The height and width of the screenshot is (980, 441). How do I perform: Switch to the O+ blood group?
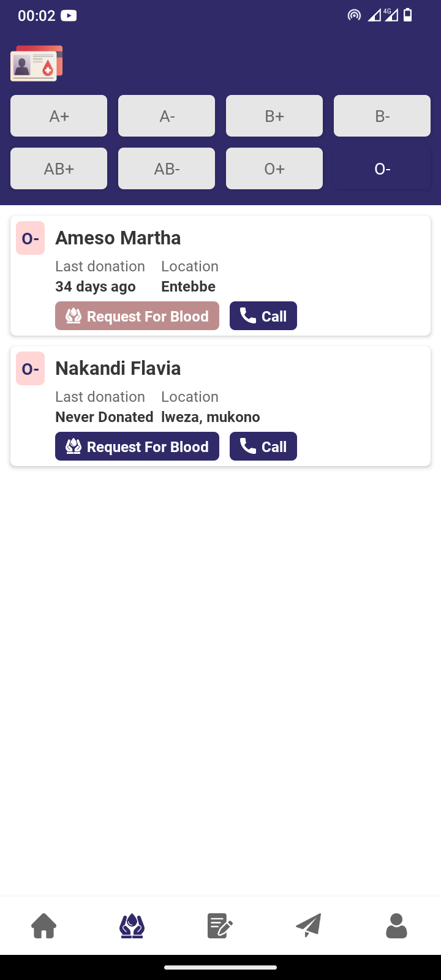(274, 168)
